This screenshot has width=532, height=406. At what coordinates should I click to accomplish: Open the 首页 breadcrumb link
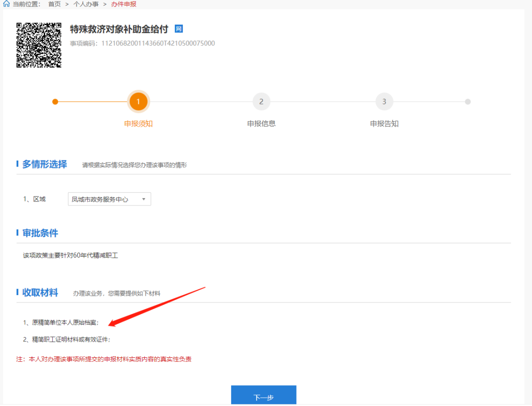point(54,4)
